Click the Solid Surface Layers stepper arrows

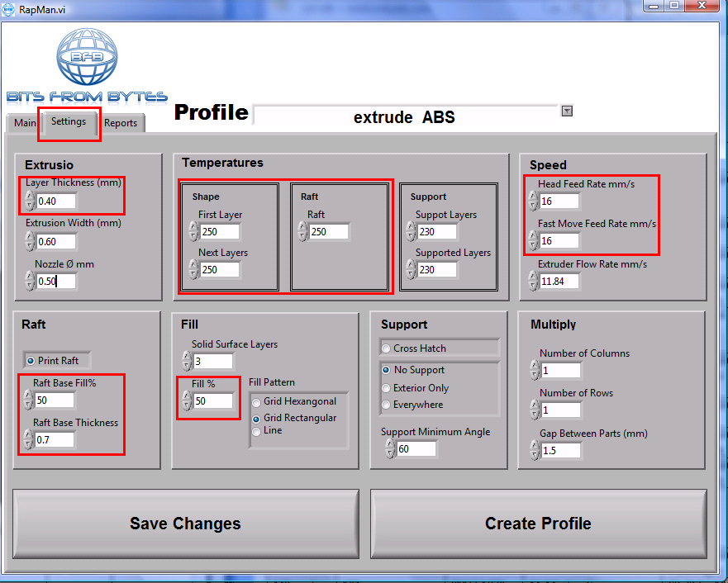(186, 361)
